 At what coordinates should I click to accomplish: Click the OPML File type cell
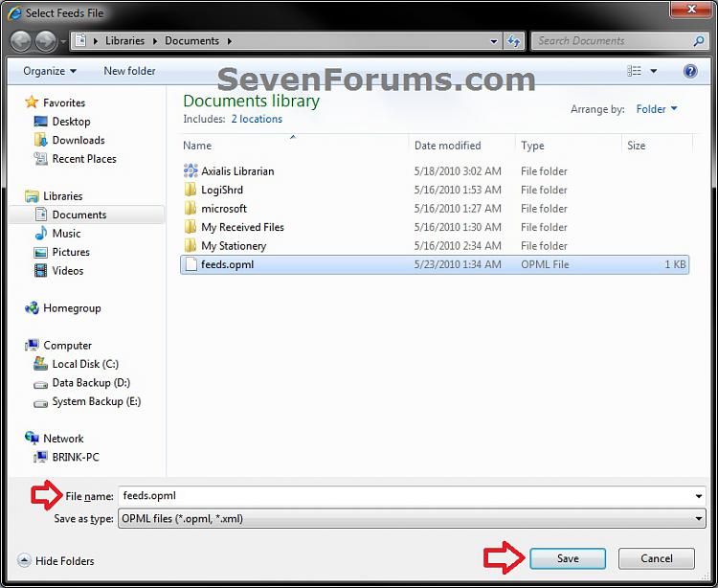545,264
